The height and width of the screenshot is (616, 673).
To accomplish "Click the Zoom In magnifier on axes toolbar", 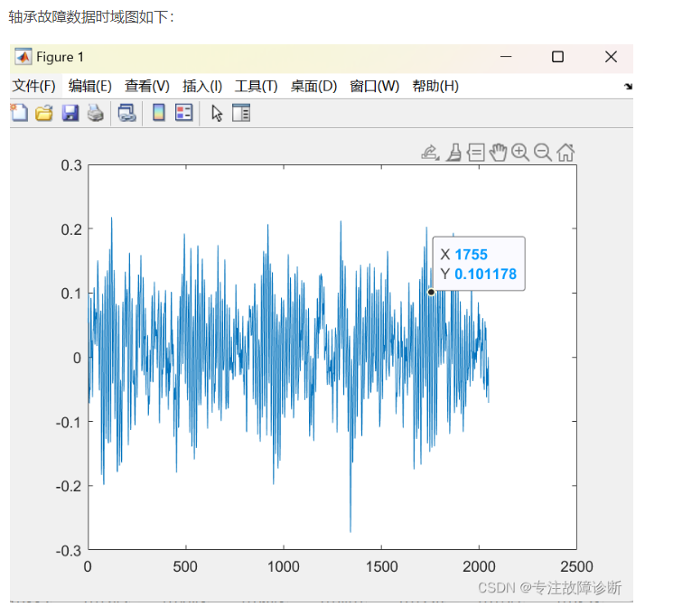I will pyautogui.click(x=520, y=152).
